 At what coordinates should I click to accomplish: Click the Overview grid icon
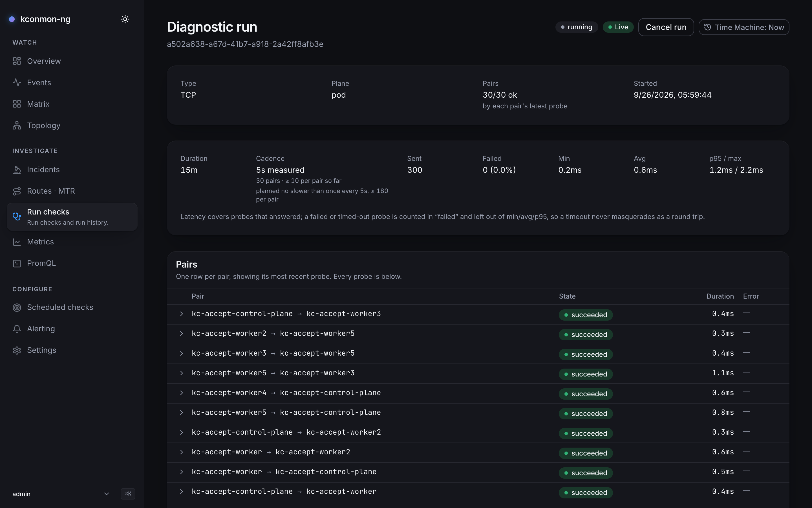[x=17, y=61]
